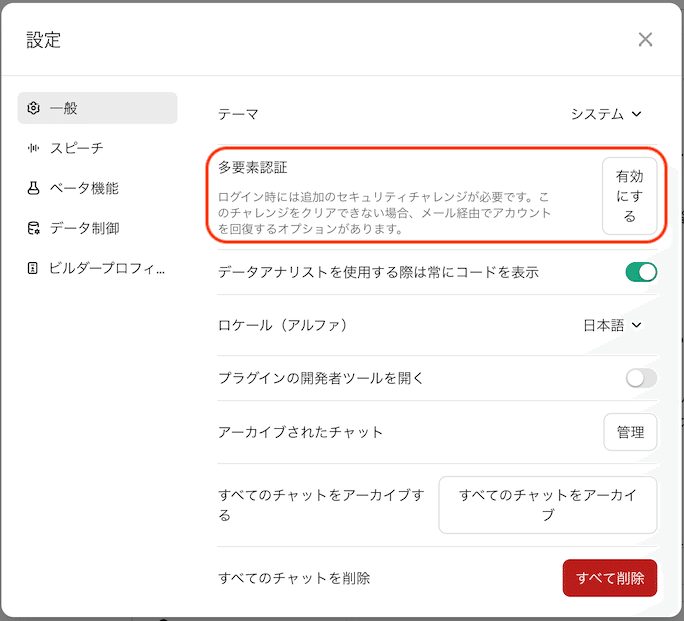Screen dimensions: 684x621
Task: Click the database icon beside データ制御
Action: pos(34,228)
